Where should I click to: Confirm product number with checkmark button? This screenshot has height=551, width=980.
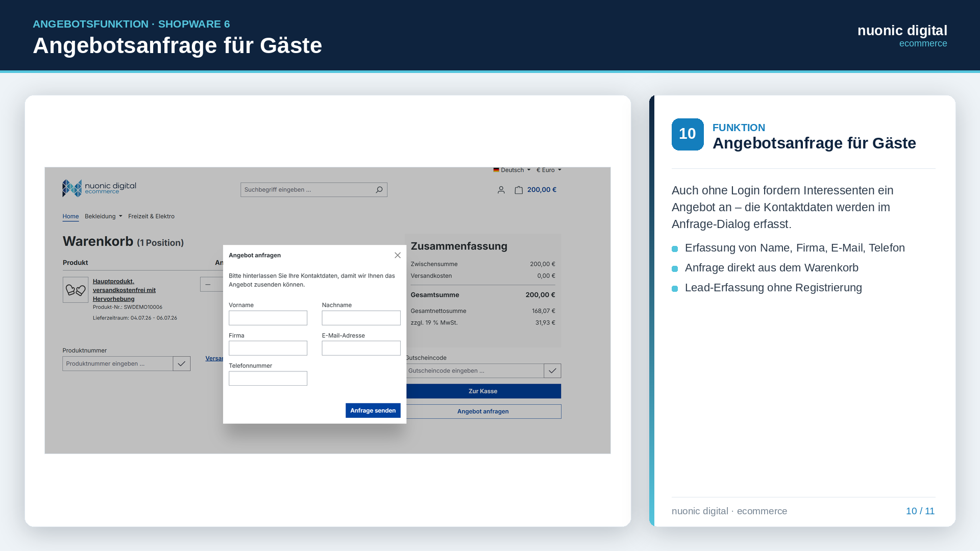tap(182, 364)
